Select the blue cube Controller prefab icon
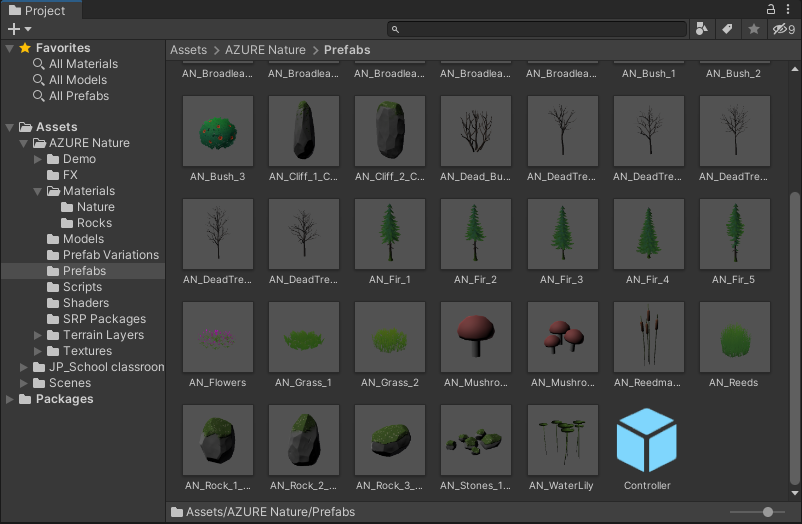Screen dimensions: 802x524 [647, 440]
